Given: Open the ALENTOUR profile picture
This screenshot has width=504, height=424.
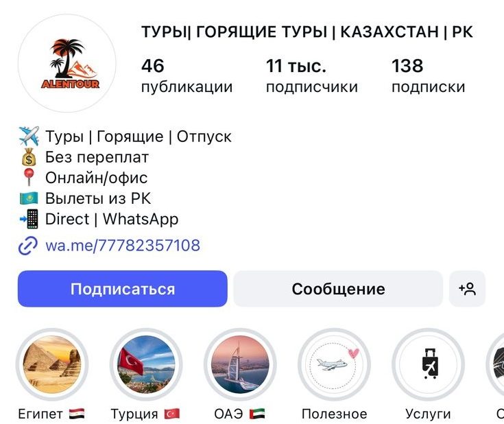Looking at the screenshot, I should (x=67, y=63).
